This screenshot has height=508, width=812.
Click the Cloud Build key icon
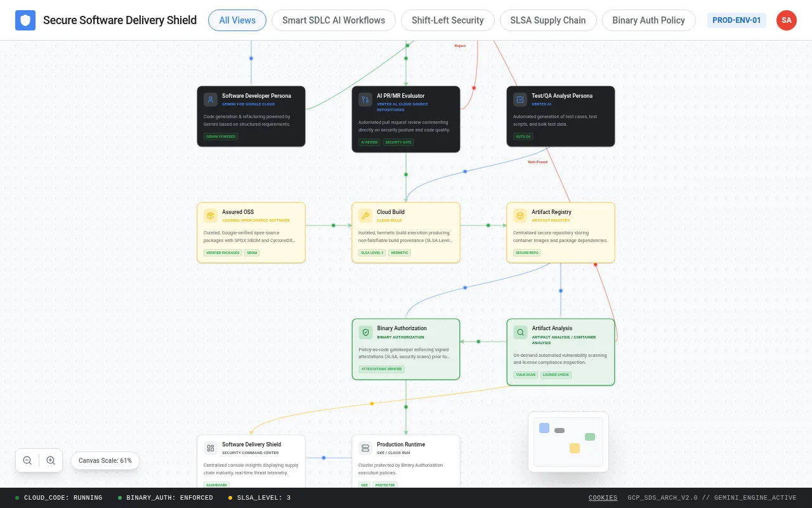(365, 216)
